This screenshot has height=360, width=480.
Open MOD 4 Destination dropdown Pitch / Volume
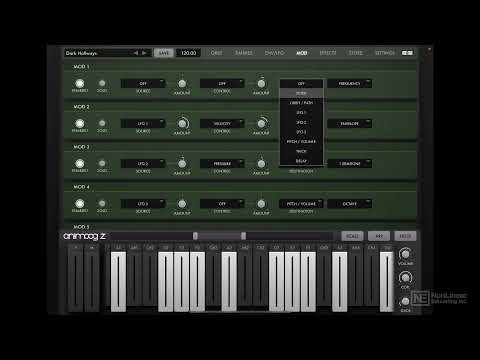pyautogui.click(x=301, y=203)
